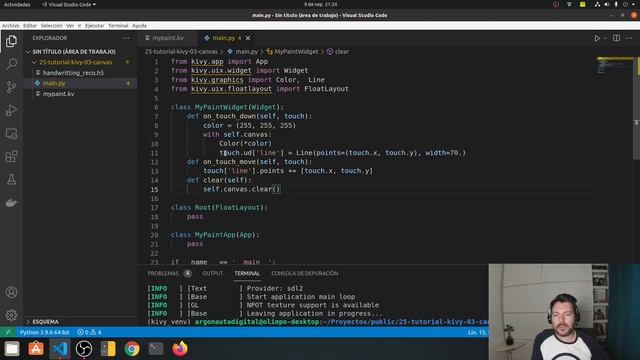This screenshot has width=640, height=360.
Task: Open the Explorer view in activity bar
Action: [11, 41]
